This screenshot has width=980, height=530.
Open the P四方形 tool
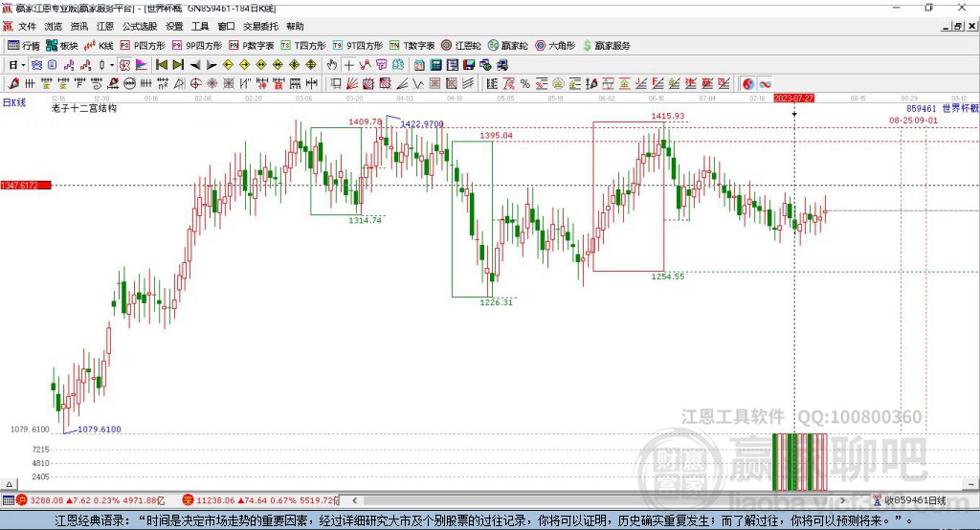coord(143,46)
